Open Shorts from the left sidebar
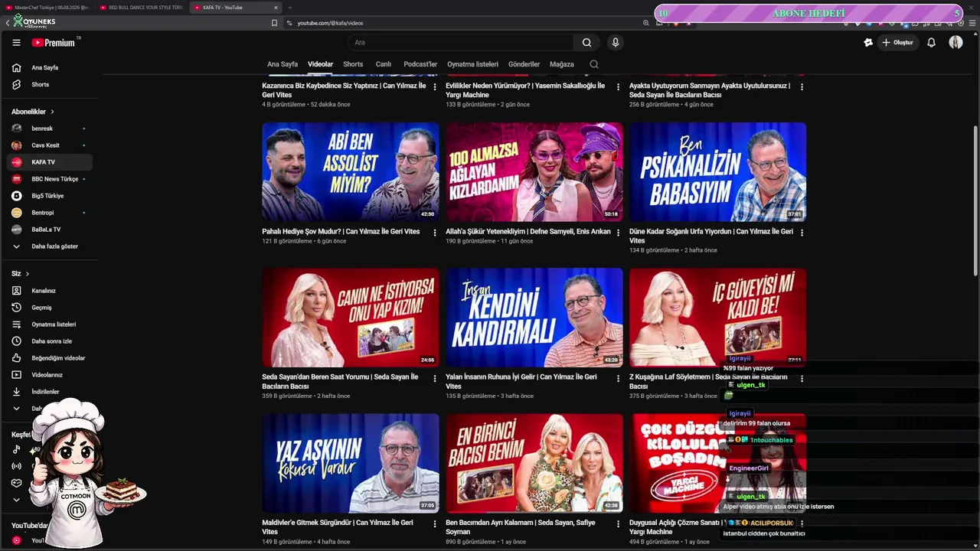This screenshot has height=551, width=980. coord(50,84)
